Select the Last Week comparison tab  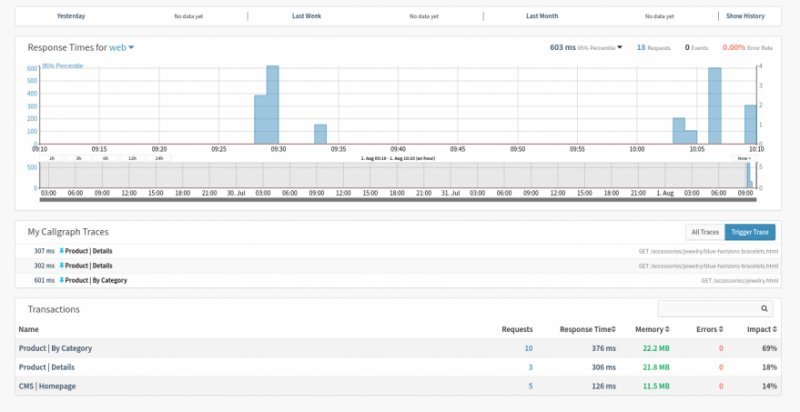pyautogui.click(x=306, y=16)
